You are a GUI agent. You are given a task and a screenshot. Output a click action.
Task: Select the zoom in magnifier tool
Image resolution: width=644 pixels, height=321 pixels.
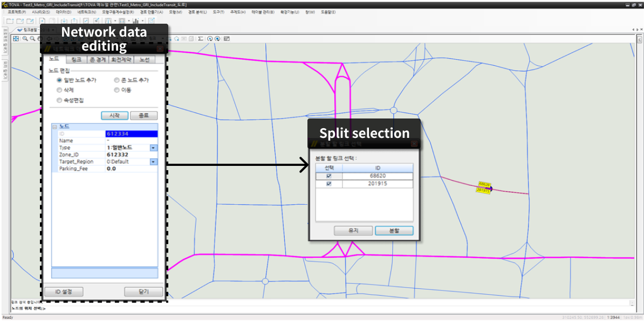25,39
